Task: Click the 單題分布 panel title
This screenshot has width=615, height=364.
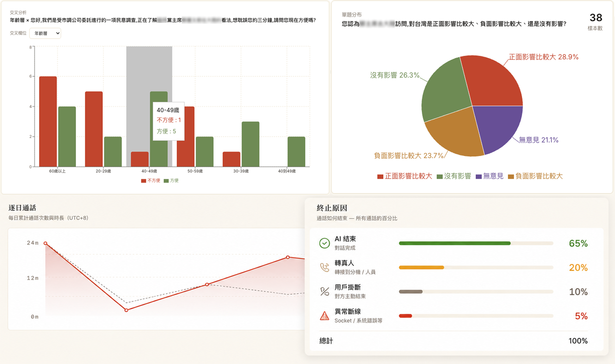Action: [352, 15]
